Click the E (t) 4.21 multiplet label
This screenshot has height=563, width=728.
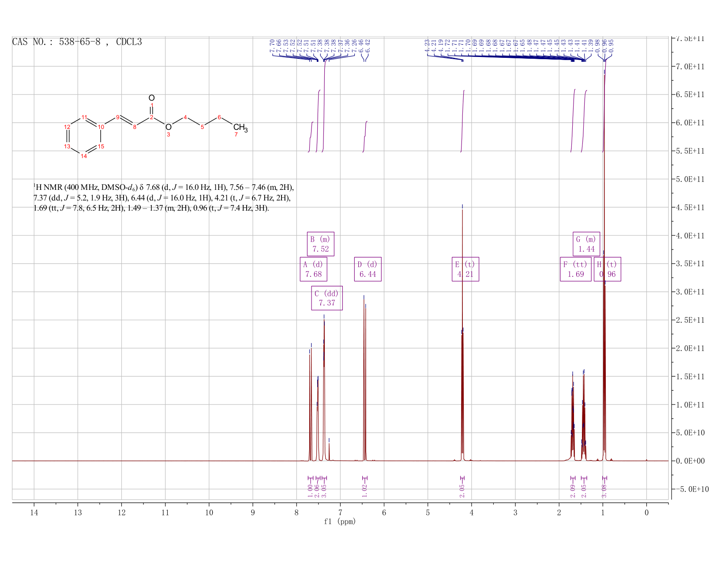[x=465, y=269]
